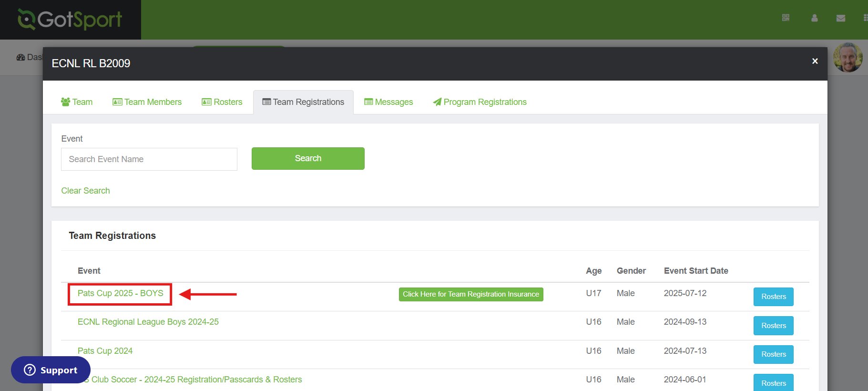868x391 pixels.
Task: Open ECNL Regional League Boys 2024-25 link
Action: 148,322
